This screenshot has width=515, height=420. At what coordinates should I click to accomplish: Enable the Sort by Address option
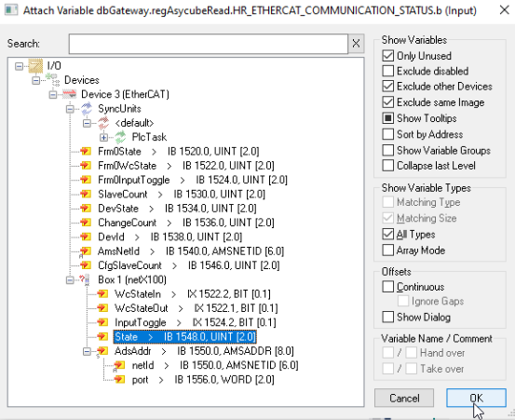tap(388, 134)
